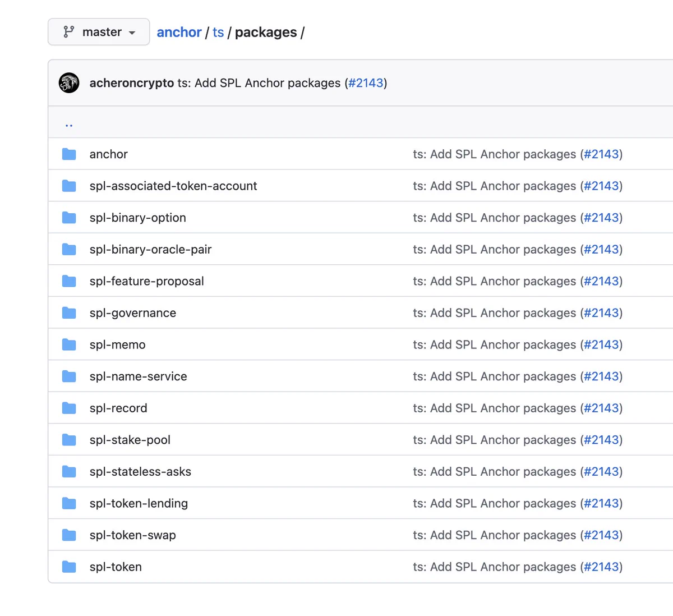Open the spl-feature-proposal folder
Viewport: 673px width, 616px height.
pos(147,281)
